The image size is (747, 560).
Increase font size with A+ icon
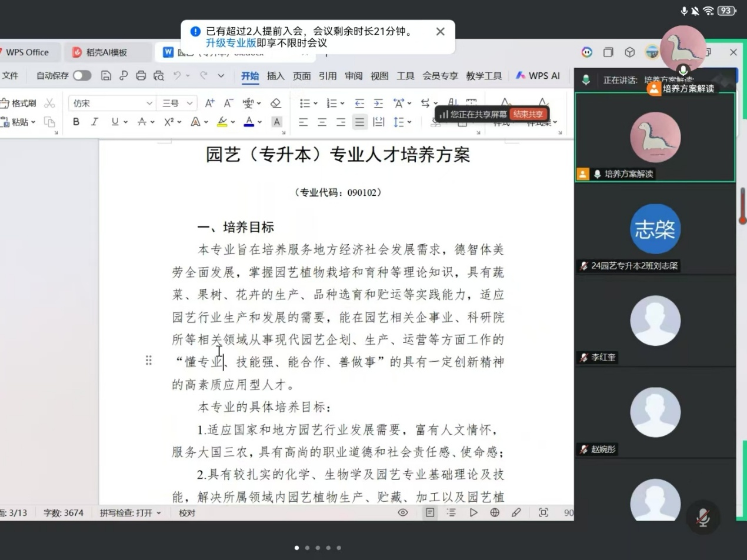coord(209,104)
